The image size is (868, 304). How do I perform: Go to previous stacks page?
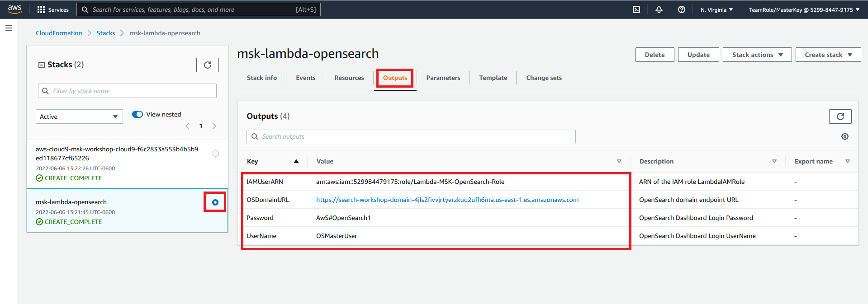tap(187, 126)
